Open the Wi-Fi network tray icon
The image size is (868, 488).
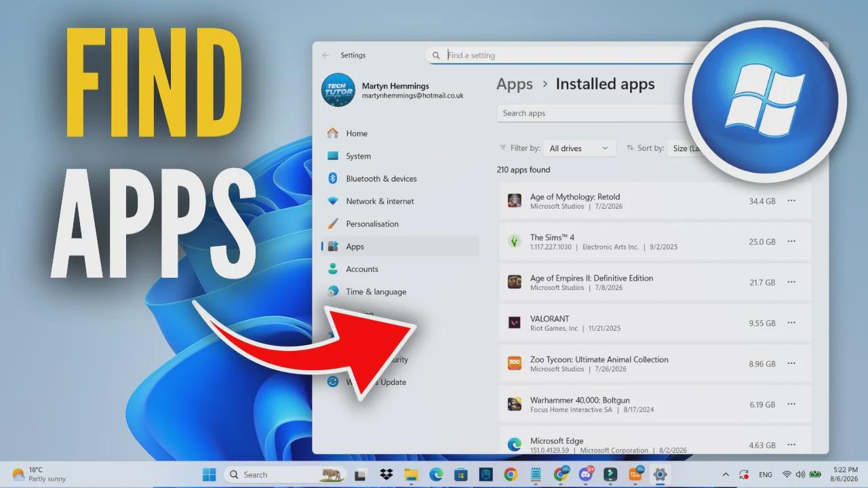(x=787, y=474)
